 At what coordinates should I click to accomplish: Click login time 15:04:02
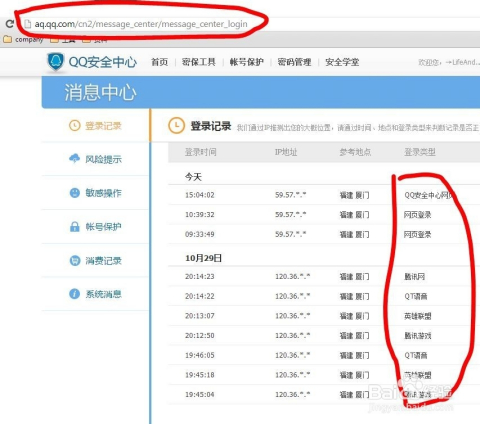(200, 195)
